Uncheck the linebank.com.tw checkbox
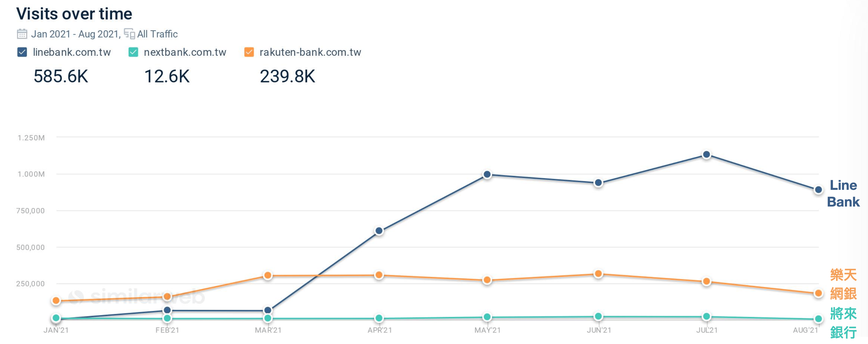This screenshot has height=344, width=868. 22,52
